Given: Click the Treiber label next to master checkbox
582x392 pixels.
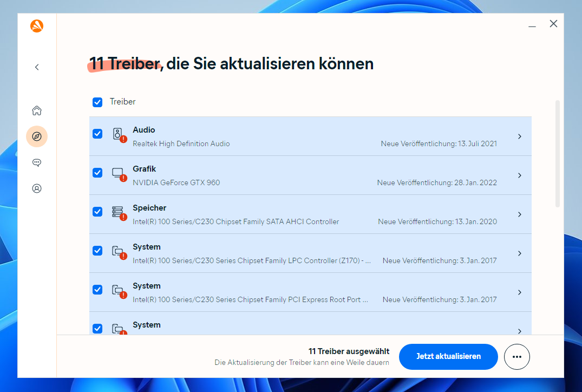Looking at the screenshot, I should pyautogui.click(x=122, y=102).
